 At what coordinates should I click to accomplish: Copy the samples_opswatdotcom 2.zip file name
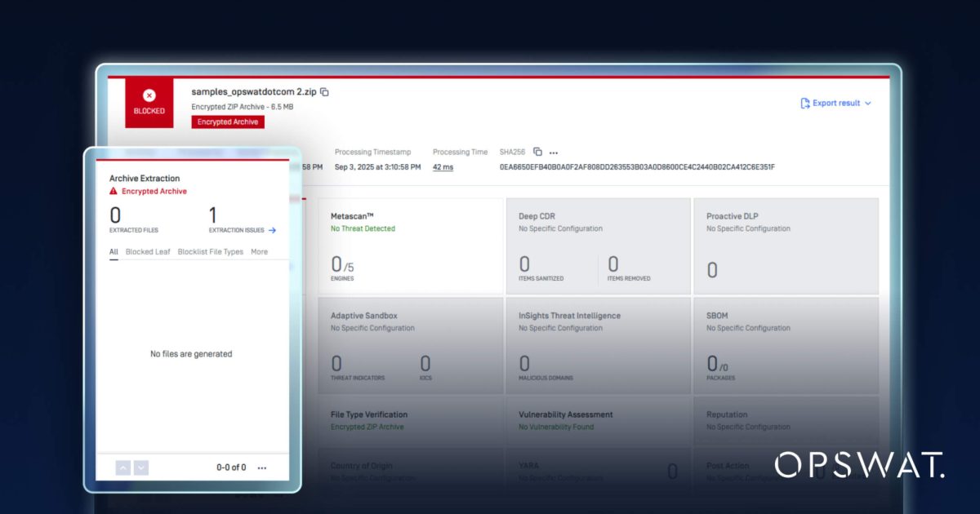coord(324,92)
